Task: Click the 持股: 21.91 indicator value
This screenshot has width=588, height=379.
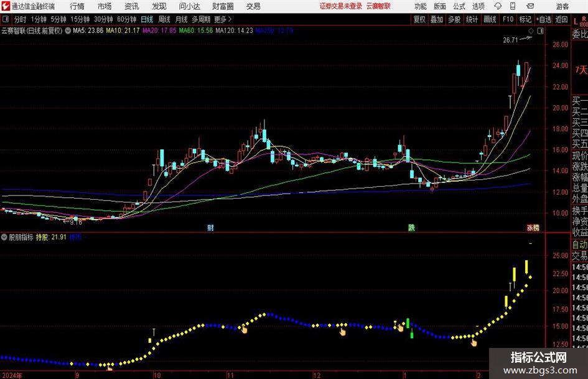Action: [x=51, y=237]
